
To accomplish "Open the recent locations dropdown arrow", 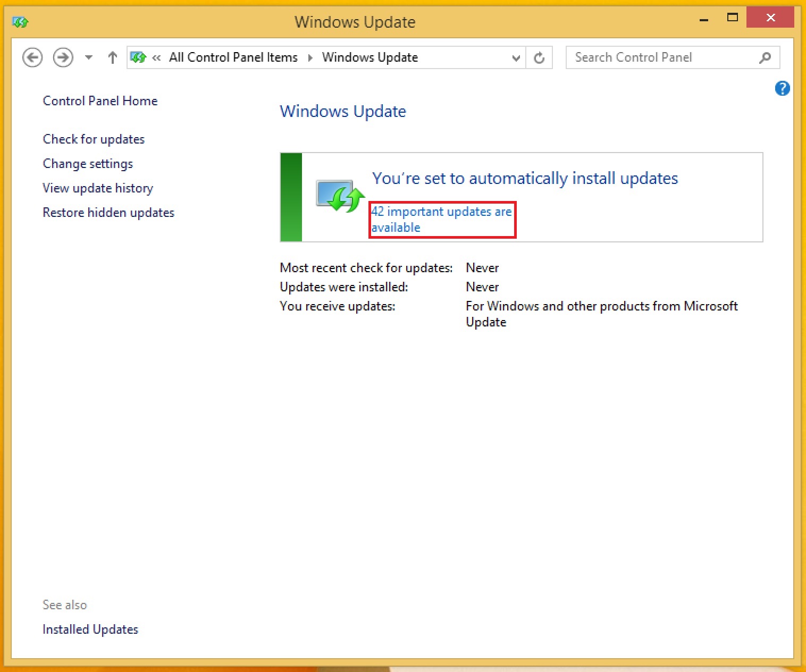I will click(89, 57).
